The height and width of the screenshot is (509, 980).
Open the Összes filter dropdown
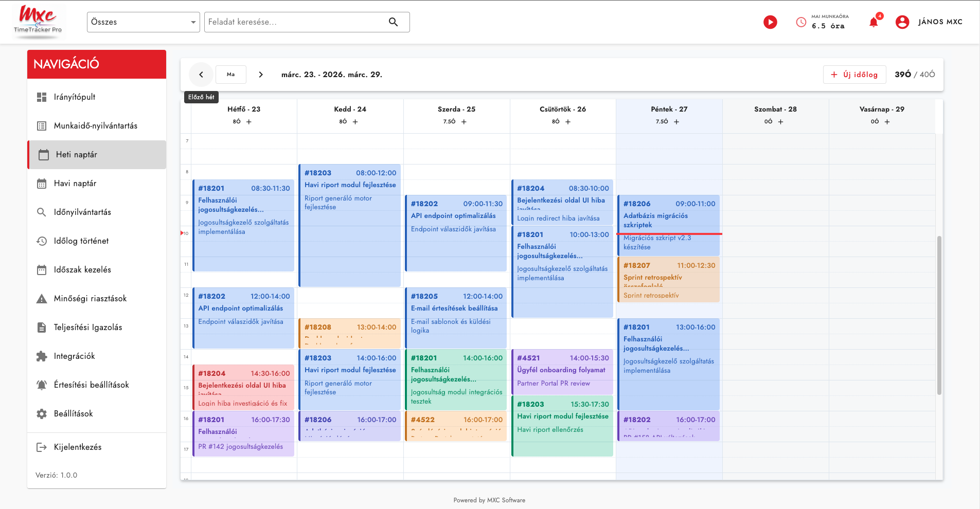(143, 22)
